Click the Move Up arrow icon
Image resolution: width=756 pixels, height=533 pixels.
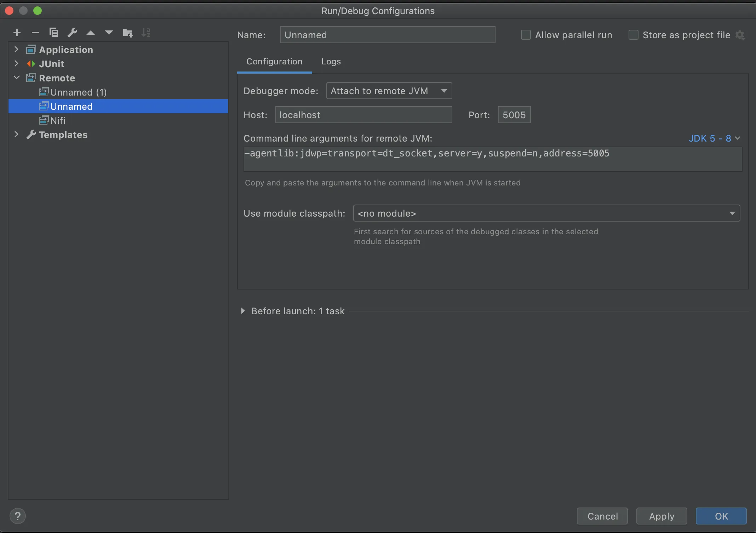91,33
